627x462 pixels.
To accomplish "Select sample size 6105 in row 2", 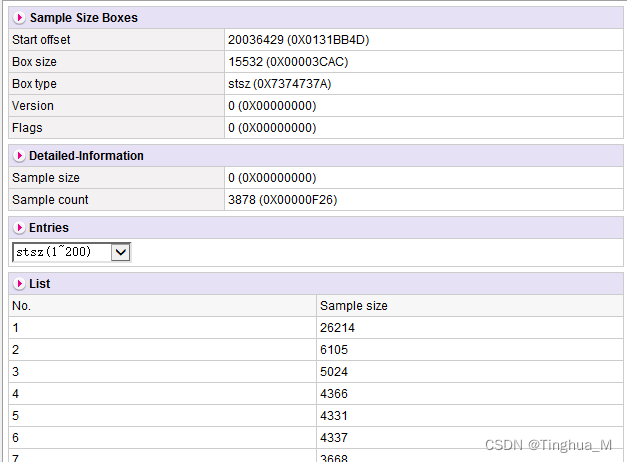I will point(334,350).
